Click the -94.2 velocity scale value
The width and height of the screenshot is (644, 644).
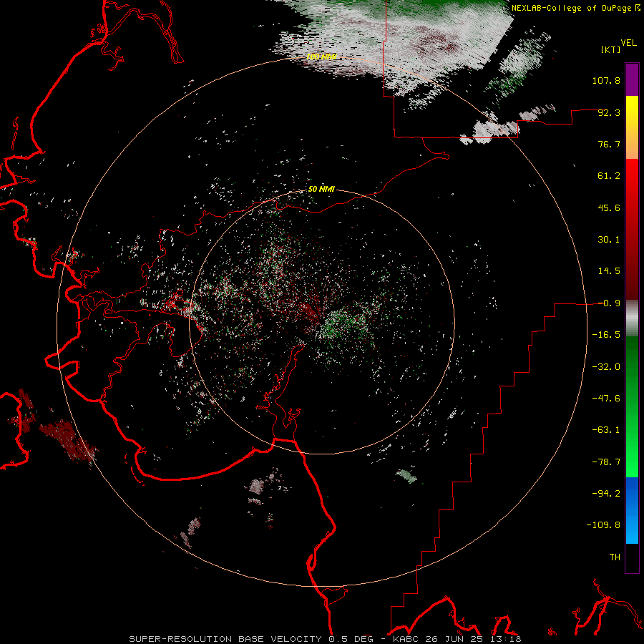[606, 493]
